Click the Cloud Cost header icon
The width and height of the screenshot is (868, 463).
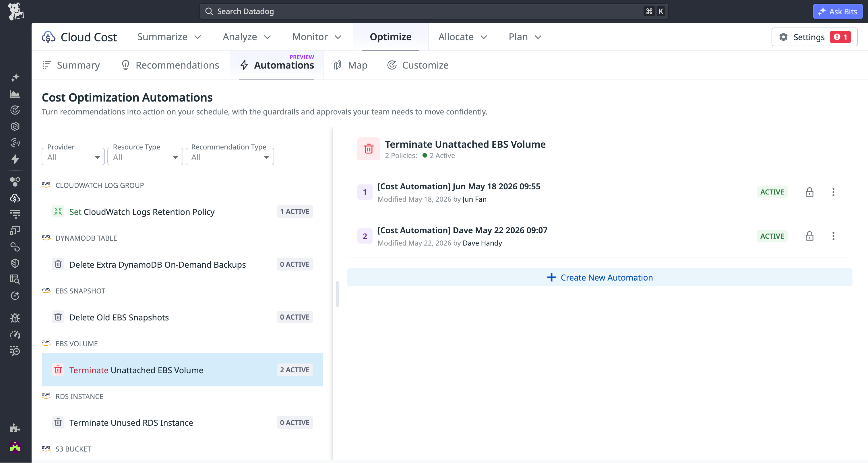tap(49, 37)
